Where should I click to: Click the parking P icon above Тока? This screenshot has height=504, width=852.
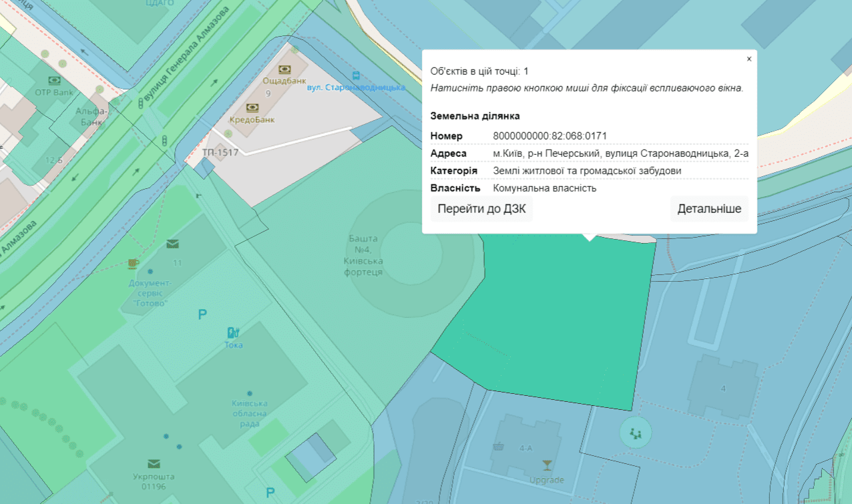(202, 314)
